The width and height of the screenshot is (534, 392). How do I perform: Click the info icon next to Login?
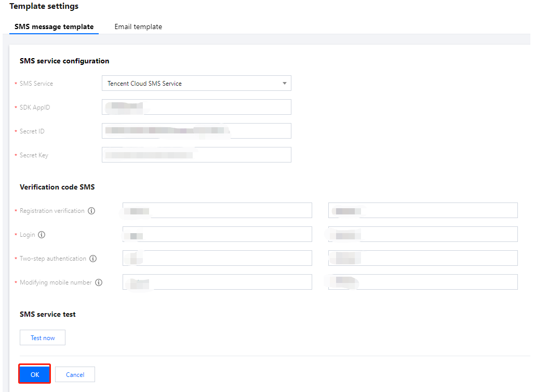click(42, 235)
